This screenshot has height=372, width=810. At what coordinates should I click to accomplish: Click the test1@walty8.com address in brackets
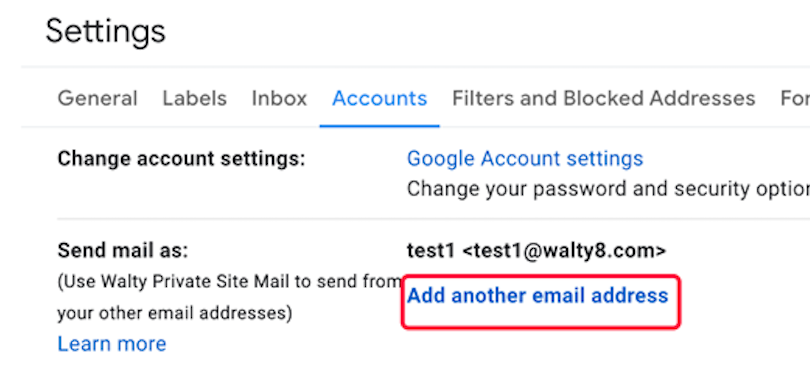pos(564,251)
